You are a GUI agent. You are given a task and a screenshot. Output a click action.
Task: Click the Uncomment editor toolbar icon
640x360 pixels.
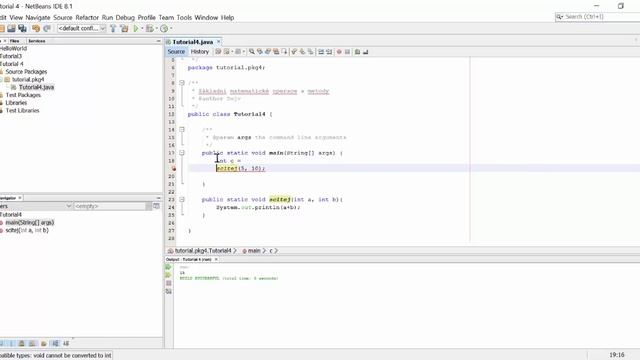click(x=365, y=51)
